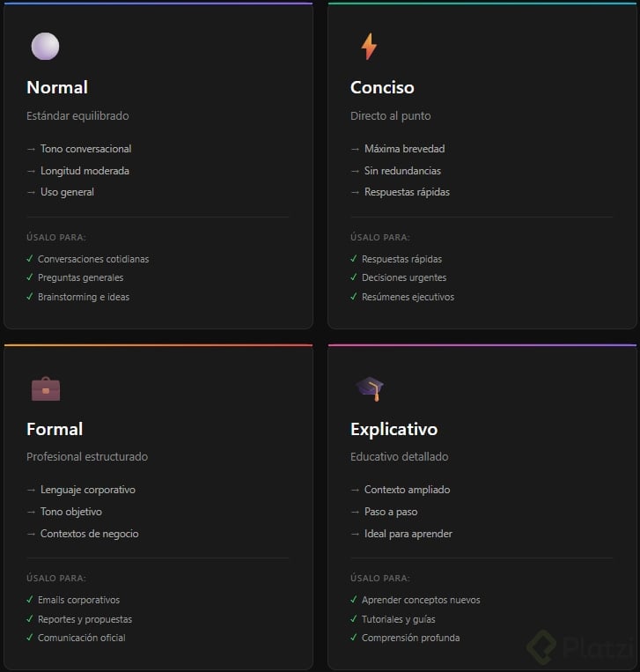
Task: Select the Conciso style heading
Action: [x=382, y=87]
